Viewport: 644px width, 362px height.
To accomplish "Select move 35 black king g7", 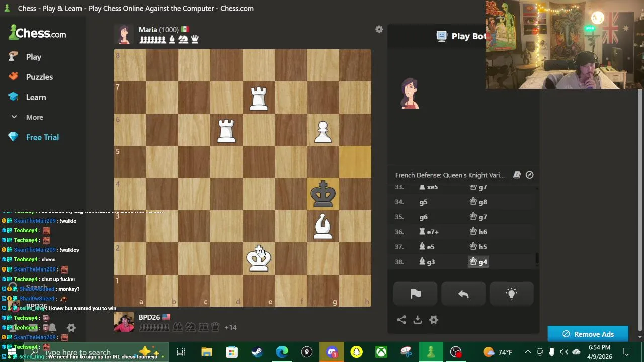I will [478, 217].
